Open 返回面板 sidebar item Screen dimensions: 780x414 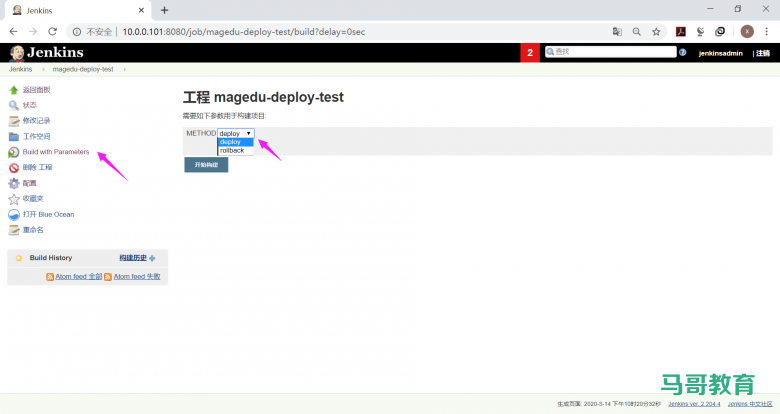[36, 90]
